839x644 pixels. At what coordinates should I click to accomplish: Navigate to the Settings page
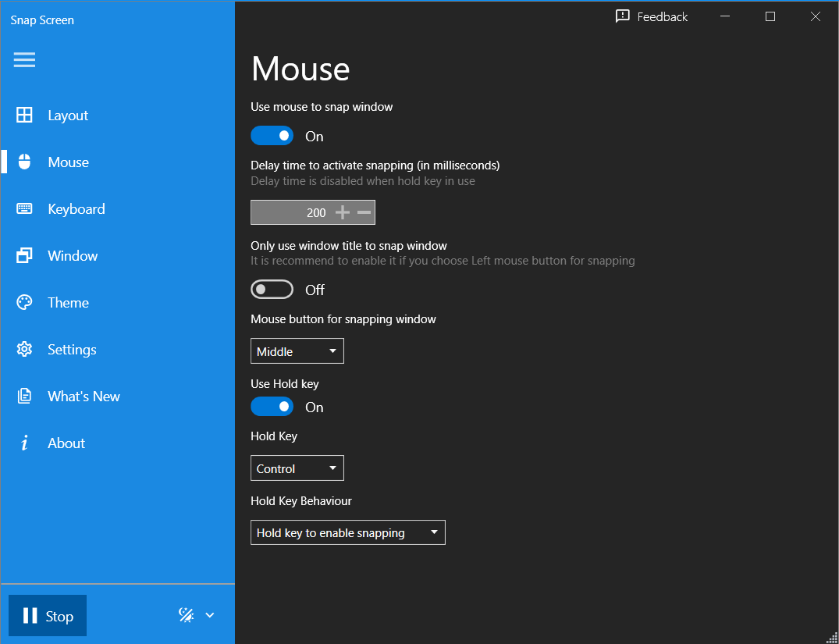point(117,349)
